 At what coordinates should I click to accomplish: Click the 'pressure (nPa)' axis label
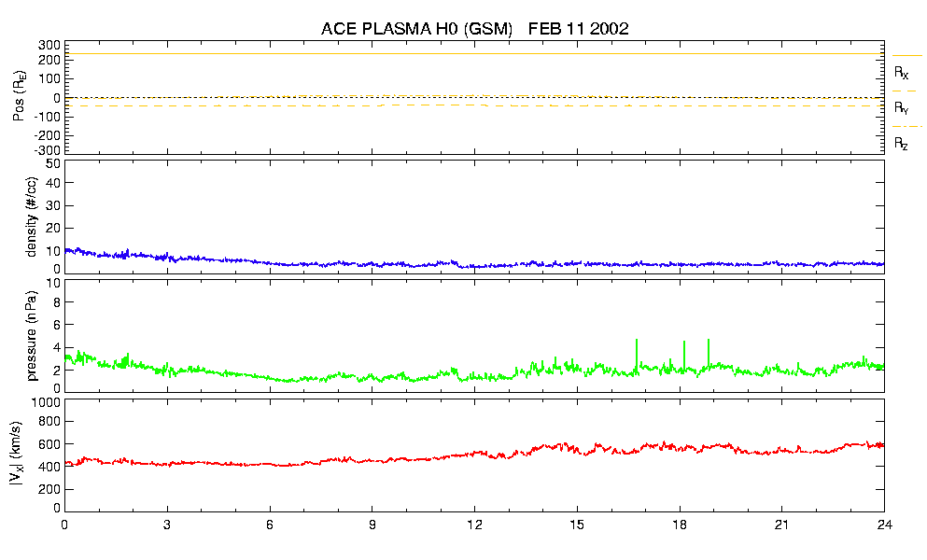(x=32, y=336)
